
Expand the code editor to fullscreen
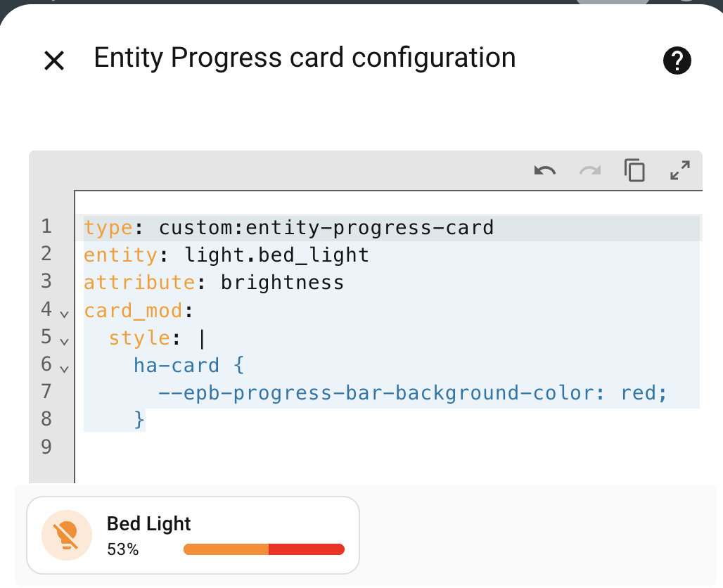679,170
